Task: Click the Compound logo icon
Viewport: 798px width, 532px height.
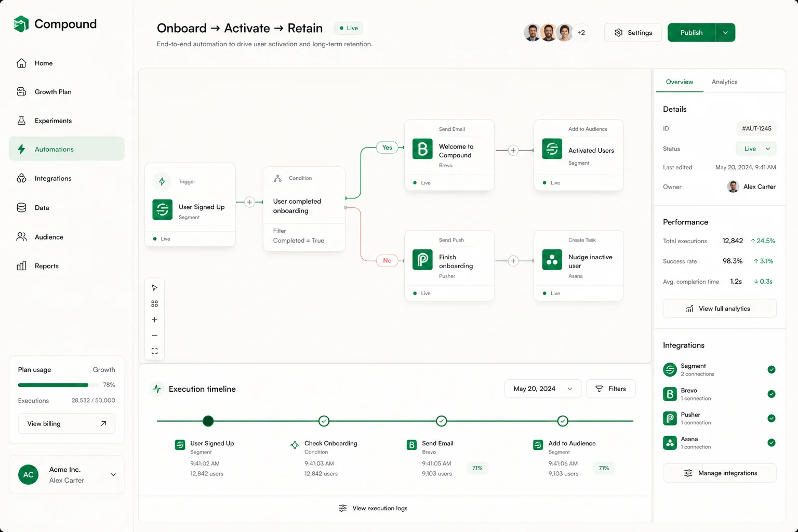Action: pos(21,24)
